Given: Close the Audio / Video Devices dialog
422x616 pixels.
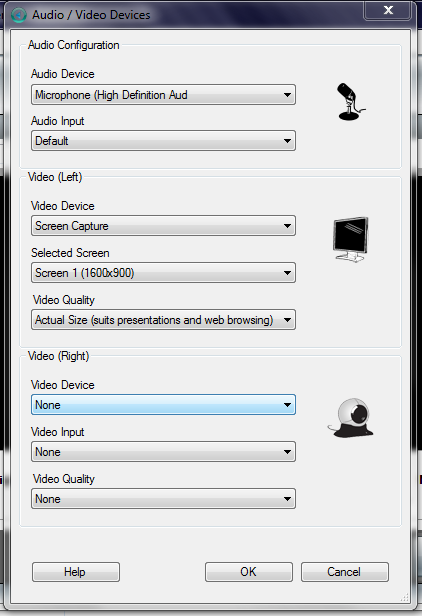Looking at the screenshot, I should 388,10.
